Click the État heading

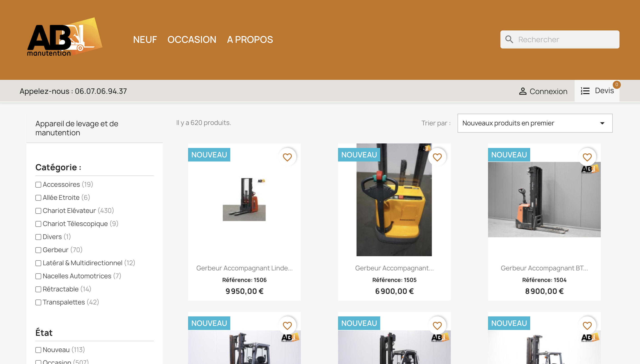pos(44,333)
